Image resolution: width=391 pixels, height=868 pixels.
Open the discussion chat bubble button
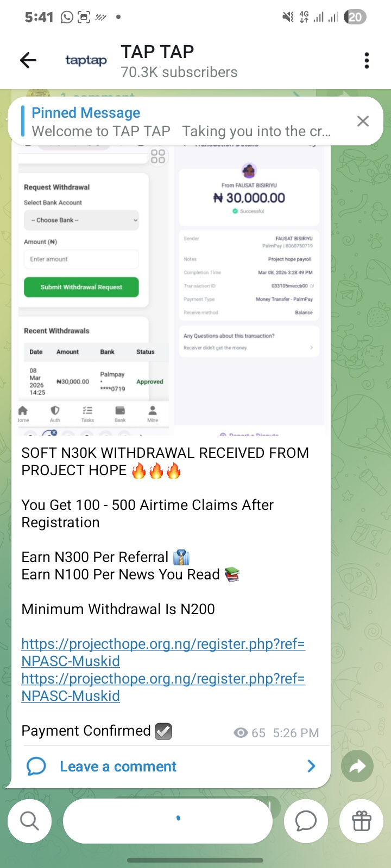306,821
